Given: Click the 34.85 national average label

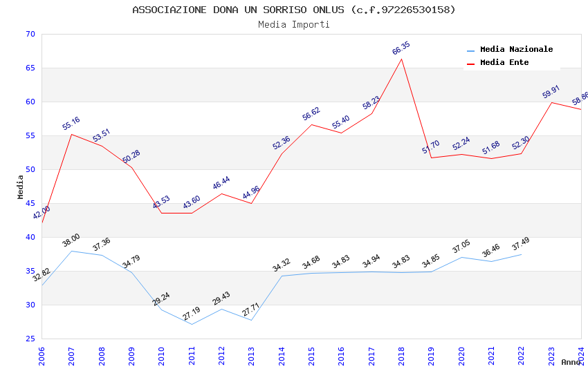Looking at the screenshot, I should [x=430, y=261].
